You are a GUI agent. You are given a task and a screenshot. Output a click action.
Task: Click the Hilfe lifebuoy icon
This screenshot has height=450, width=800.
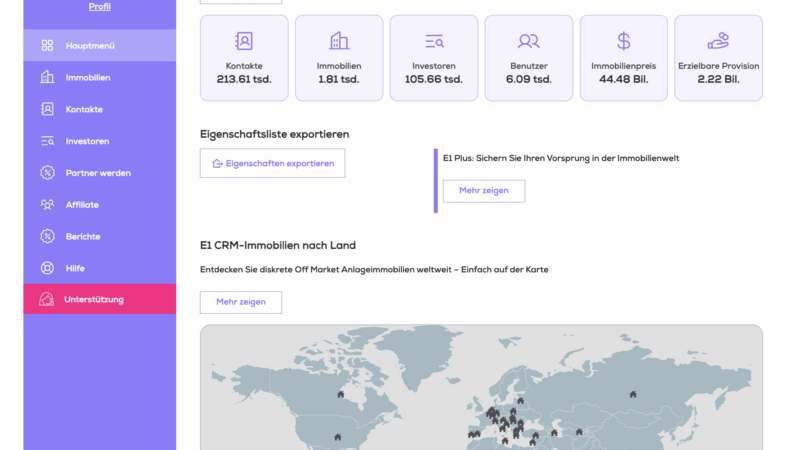click(x=47, y=268)
